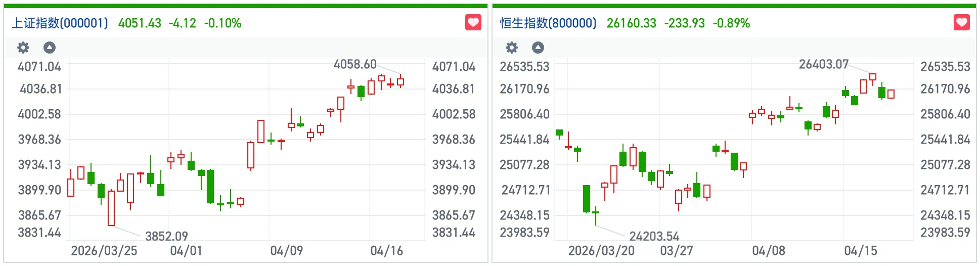Image resolution: width=980 pixels, height=266 pixels.
Task: Toggle favorite heart for 上证指数
Action: coord(473,23)
